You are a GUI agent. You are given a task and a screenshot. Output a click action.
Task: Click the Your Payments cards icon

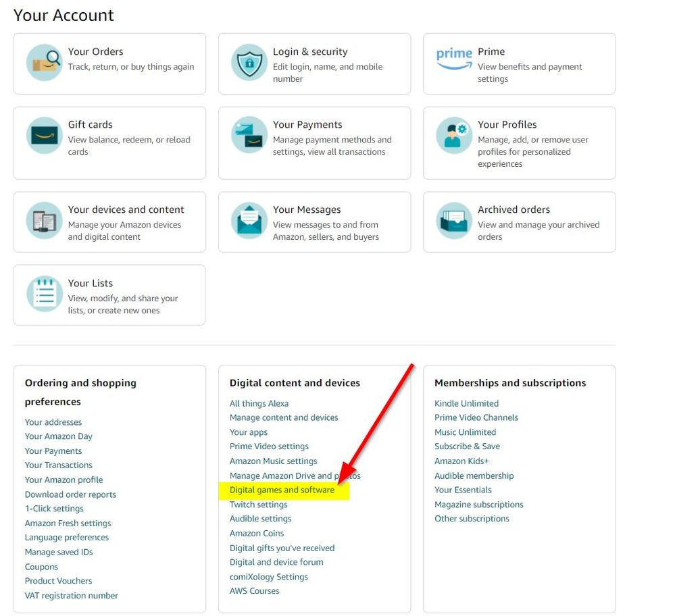tap(249, 135)
